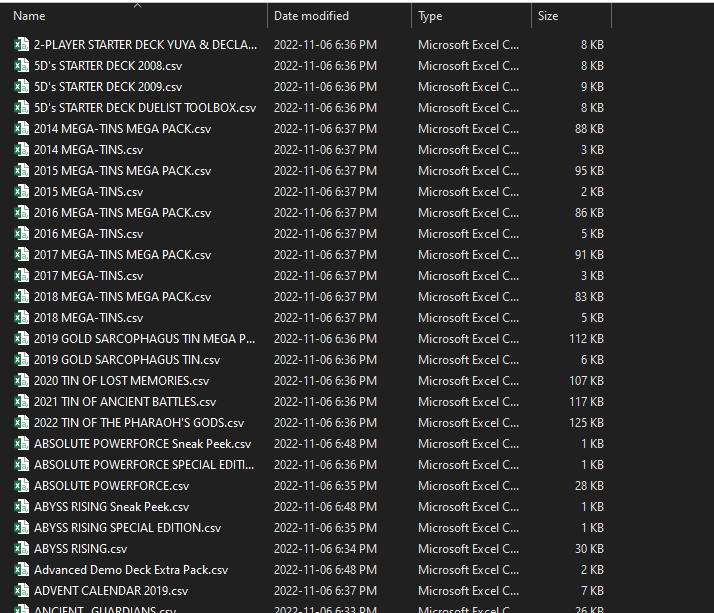
Task: Click CSV icon of 2016 MEGA-TINS MEGA PACK.csv
Action: pyautogui.click(x=21, y=212)
